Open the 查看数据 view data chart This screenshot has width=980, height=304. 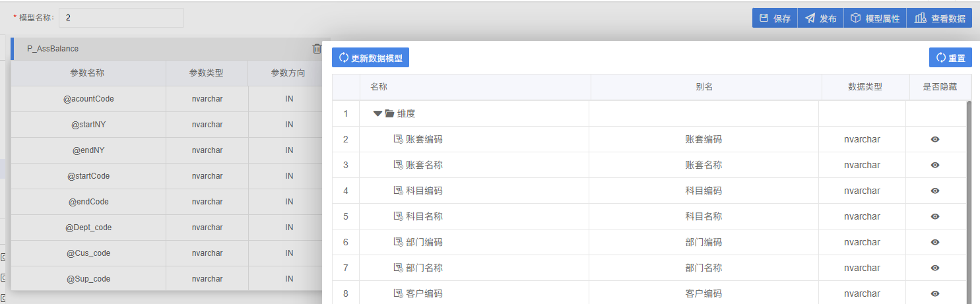[940, 18]
